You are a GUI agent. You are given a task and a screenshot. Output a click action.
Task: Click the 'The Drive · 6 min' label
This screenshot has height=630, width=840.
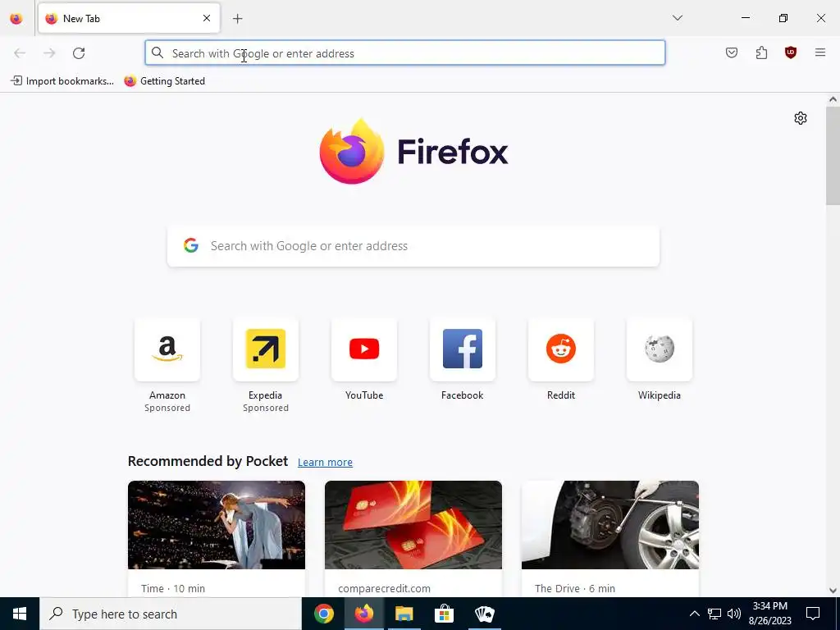(575, 588)
